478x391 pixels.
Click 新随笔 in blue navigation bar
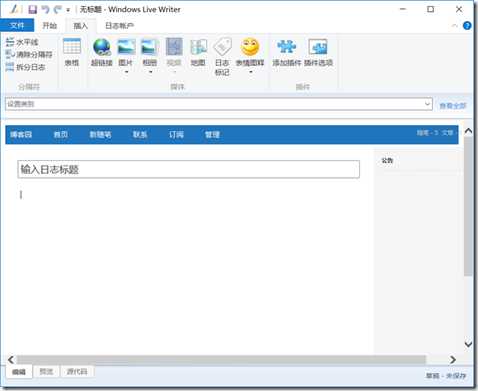(x=100, y=134)
